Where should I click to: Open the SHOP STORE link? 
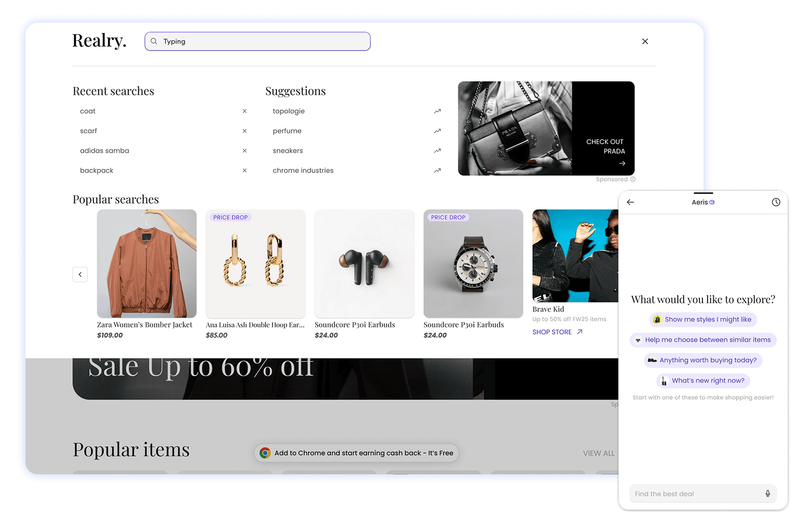point(557,332)
